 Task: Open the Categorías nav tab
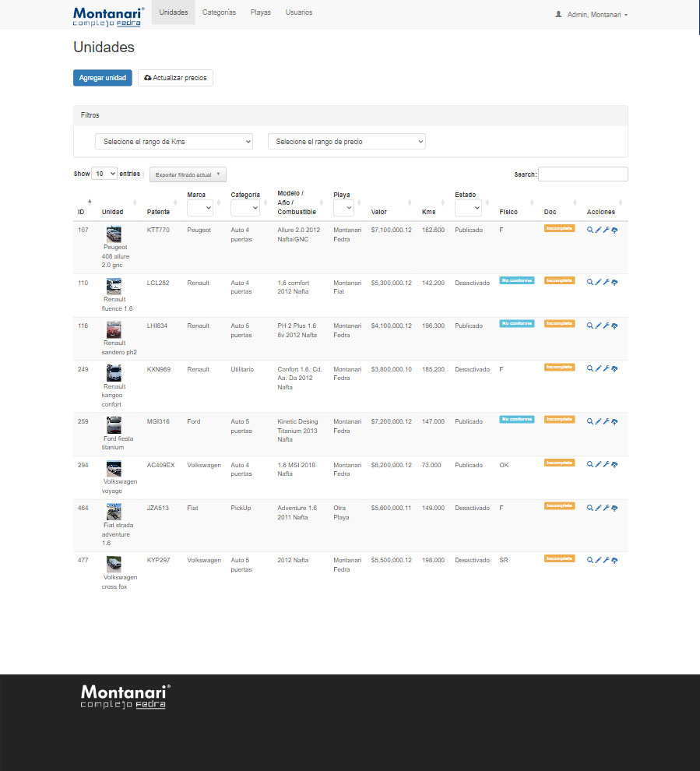(x=220, y=12)
